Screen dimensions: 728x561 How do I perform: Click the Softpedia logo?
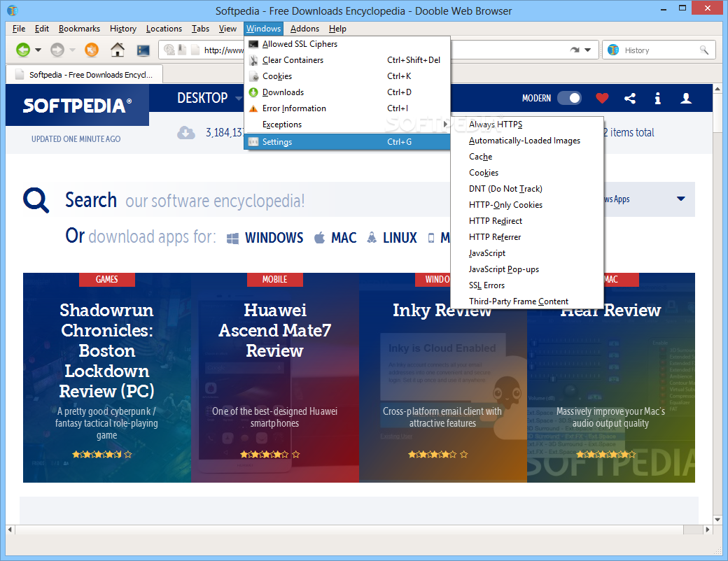77,106
